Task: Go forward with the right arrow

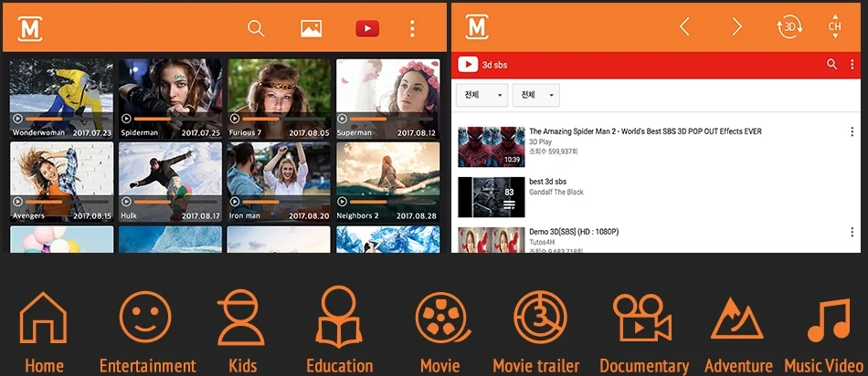Action: (x=736, y=26)
